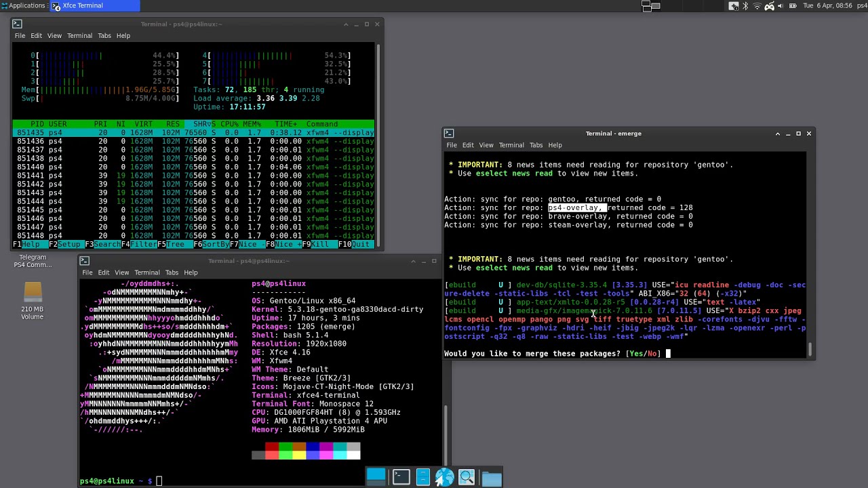Image resolution: width=868 pixels, height=488 pixels.
Task: Open web browser globe icon in dock
Action: 444,477
